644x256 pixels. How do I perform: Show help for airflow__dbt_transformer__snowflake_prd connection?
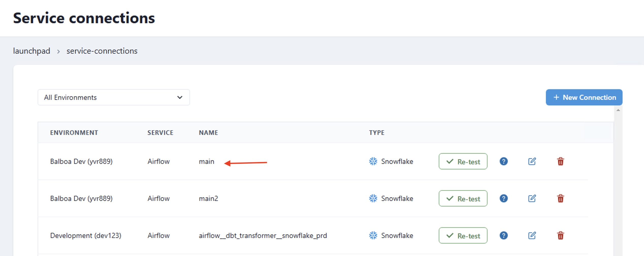pos(503,235)
